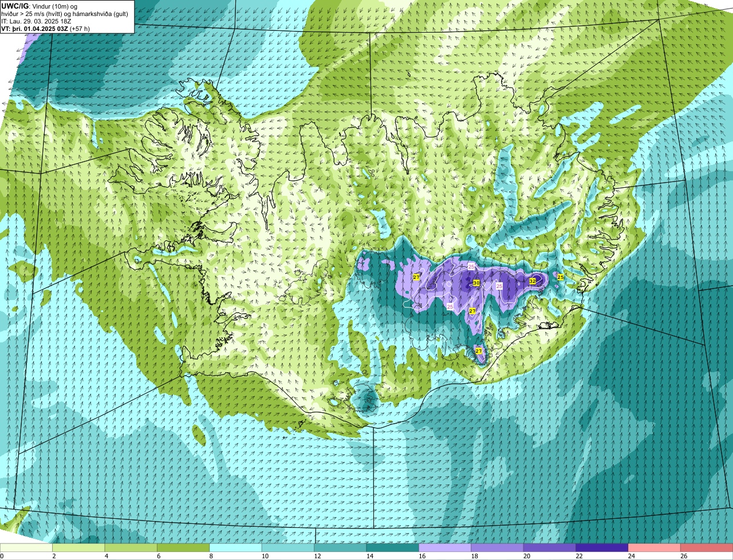Click the yellow '32' maximum gust marker

[x=533, y=281]
